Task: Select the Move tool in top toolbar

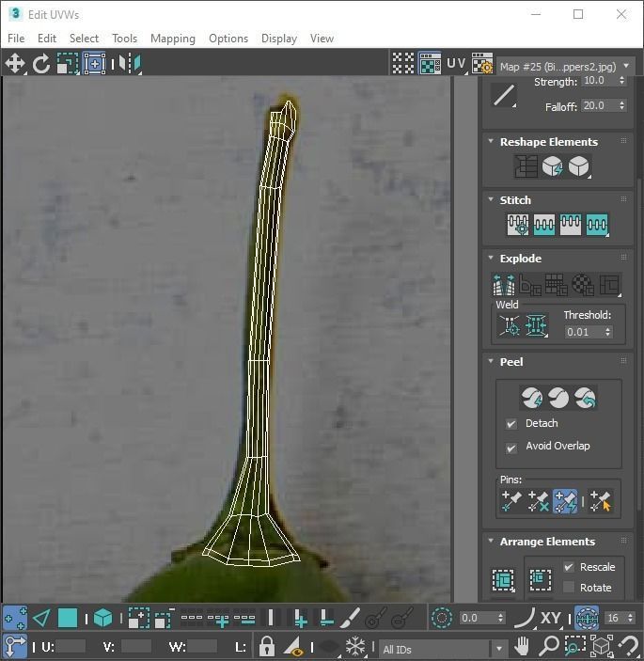Action: coord(15,64)
